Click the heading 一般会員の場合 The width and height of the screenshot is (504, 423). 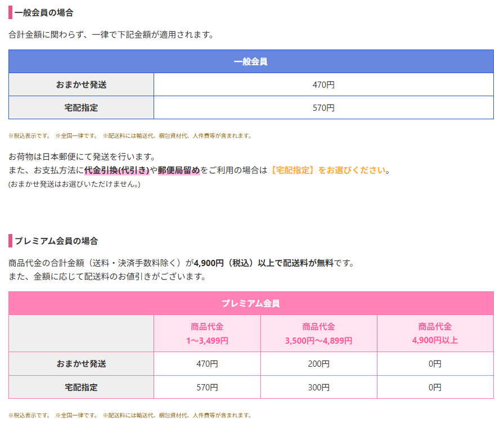pyautogui.click(x=44, y=13)
